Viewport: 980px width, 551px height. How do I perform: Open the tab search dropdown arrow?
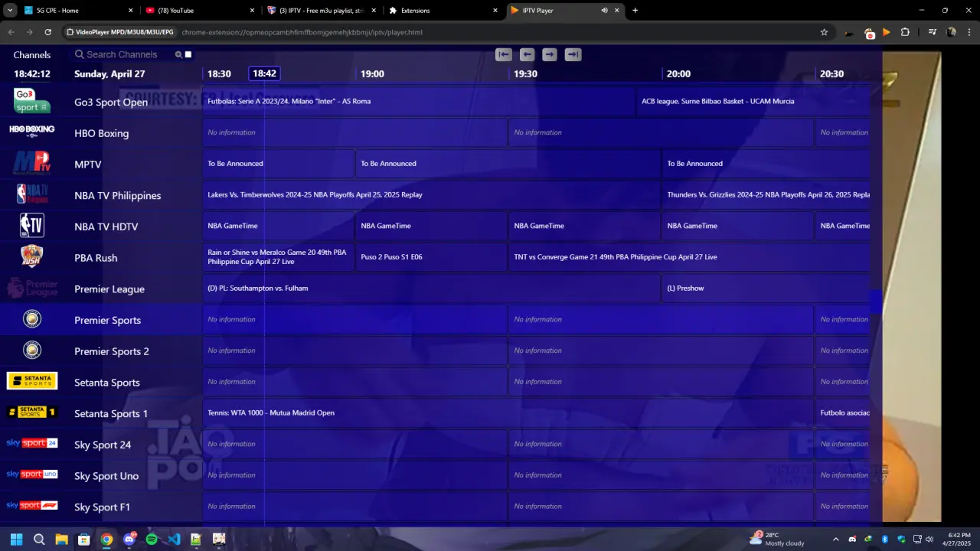click(x=11, y=11)
